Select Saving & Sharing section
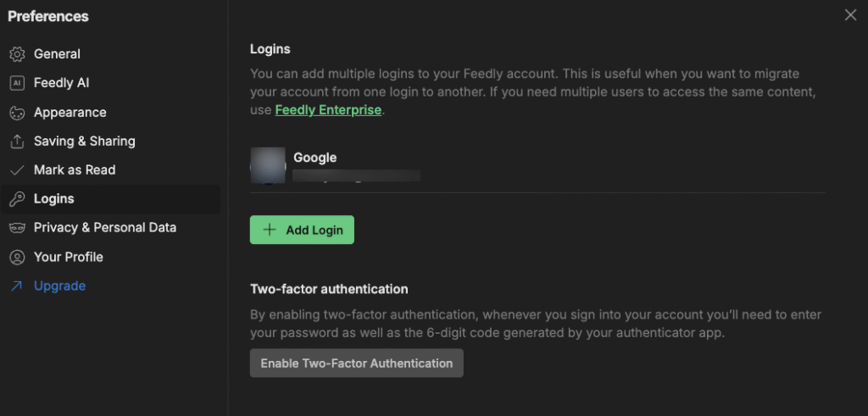868x416 pixels. (85, 141)
